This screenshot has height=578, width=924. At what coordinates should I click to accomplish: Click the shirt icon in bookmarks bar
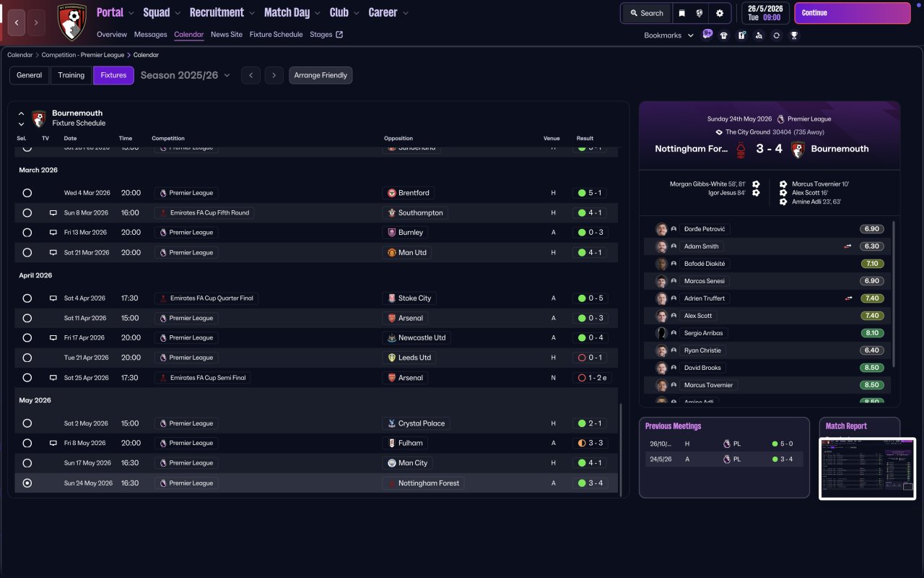coord(724,35)
